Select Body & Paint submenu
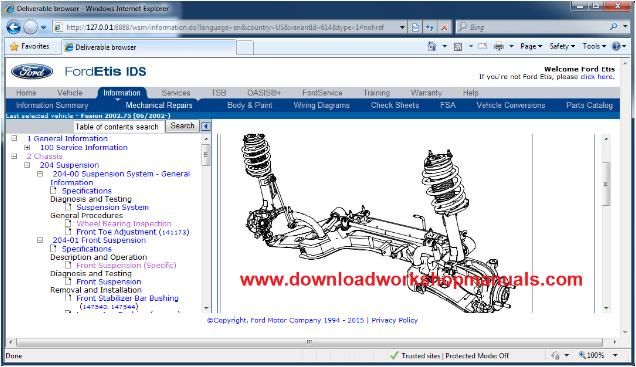 [x=250, y=105]
